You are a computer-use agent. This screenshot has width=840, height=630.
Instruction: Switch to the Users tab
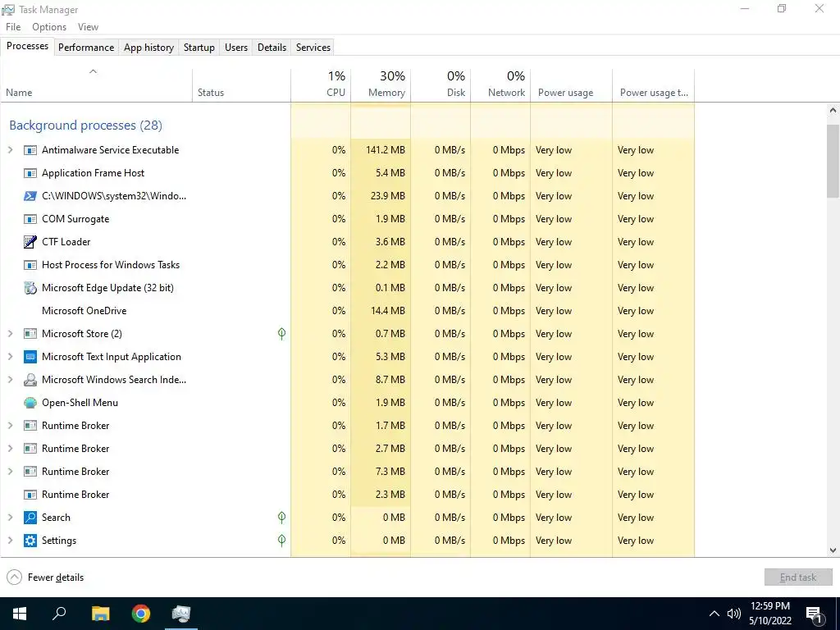236,47
